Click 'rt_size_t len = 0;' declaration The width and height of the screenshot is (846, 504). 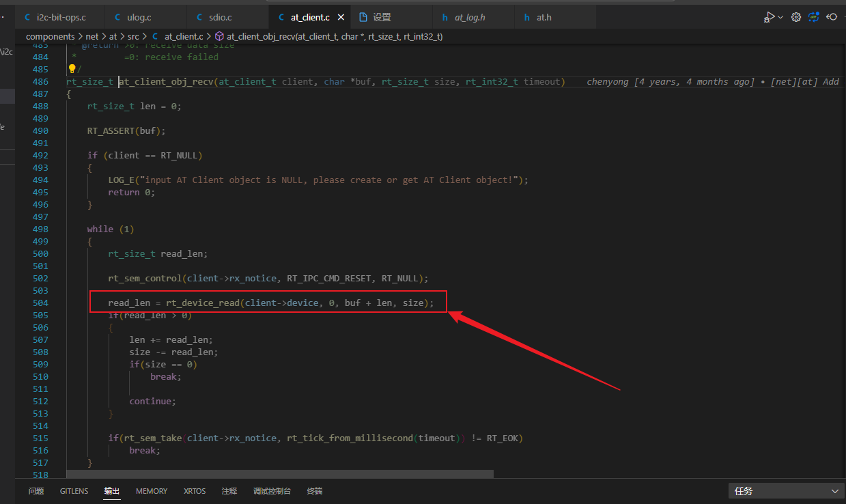click(135, 107)
